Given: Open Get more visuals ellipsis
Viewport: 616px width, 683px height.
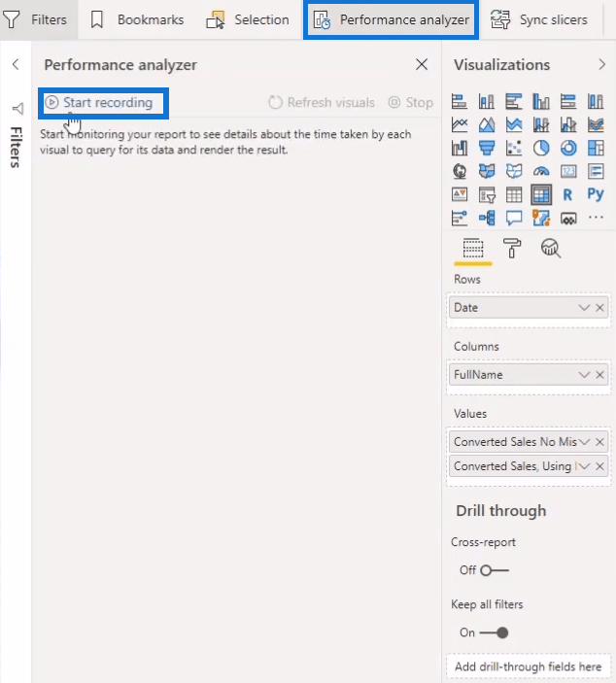Looking at the screenshot, I should [x=596, y=217].
